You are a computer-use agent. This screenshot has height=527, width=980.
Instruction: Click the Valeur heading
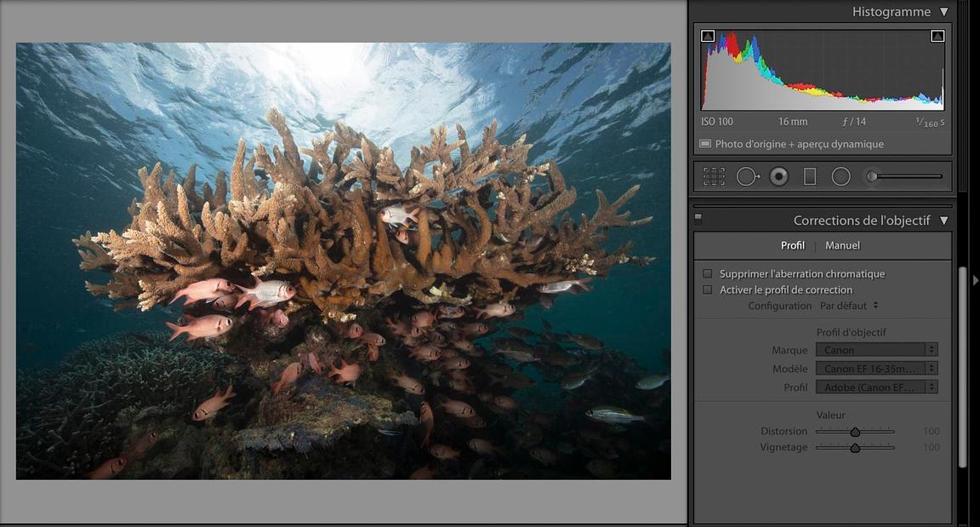[830, 415]
